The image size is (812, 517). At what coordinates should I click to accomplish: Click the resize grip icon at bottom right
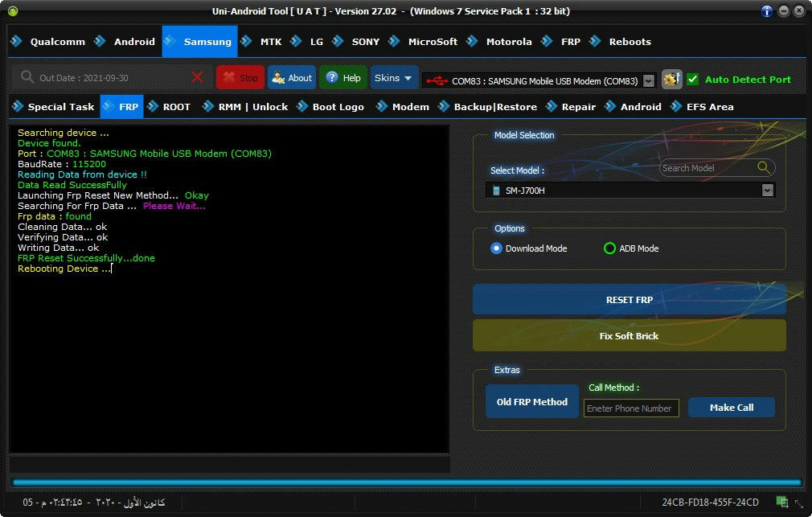(x=801, y=503)
